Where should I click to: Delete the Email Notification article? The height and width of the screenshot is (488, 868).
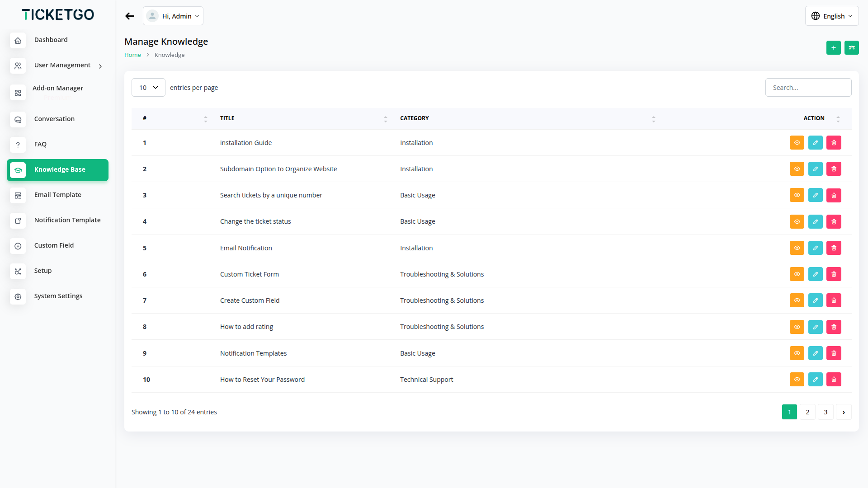click(834, 248)
